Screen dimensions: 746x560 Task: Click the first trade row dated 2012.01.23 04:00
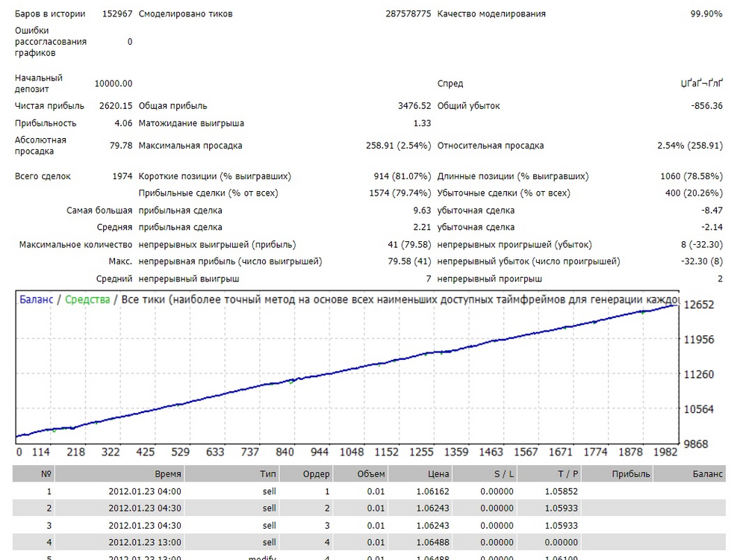pyautogui.click(x=369, y=491)
